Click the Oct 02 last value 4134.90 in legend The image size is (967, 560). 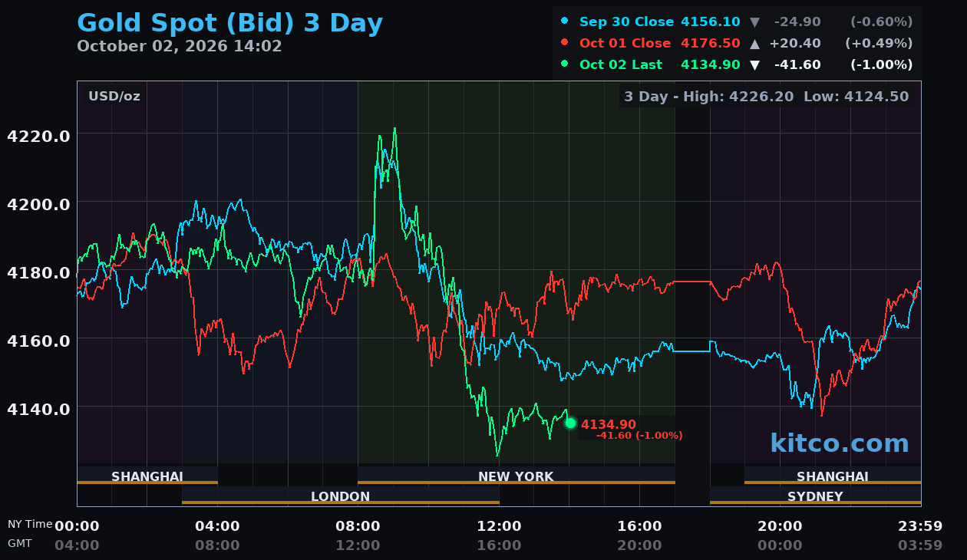coord(711,64)
